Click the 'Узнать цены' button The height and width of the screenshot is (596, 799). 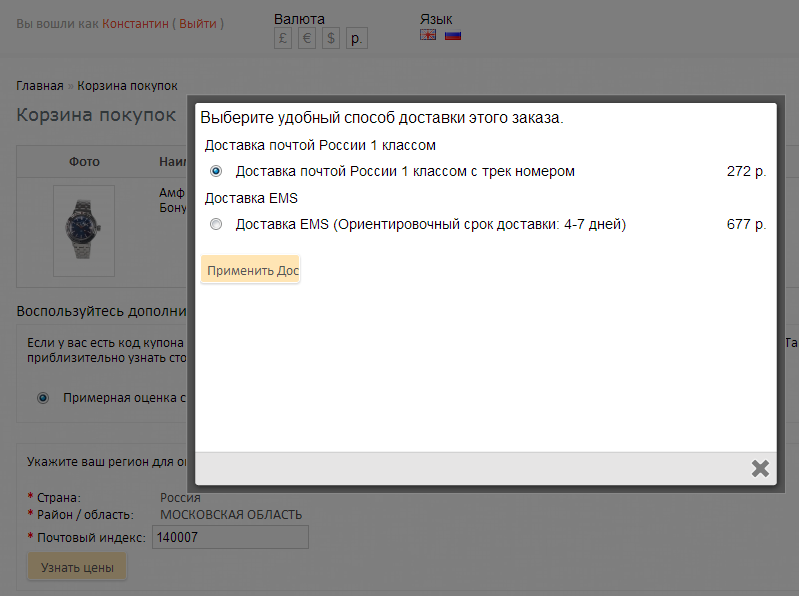coord(77,568)
